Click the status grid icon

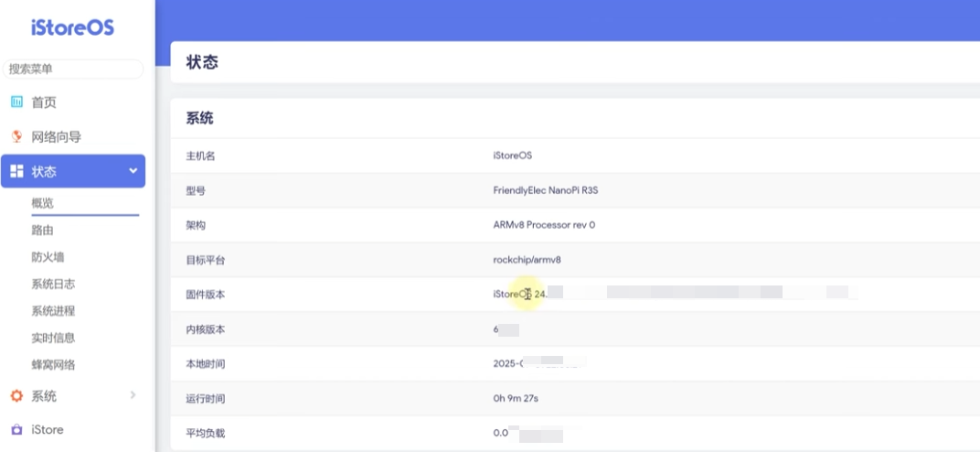[16, 171]
